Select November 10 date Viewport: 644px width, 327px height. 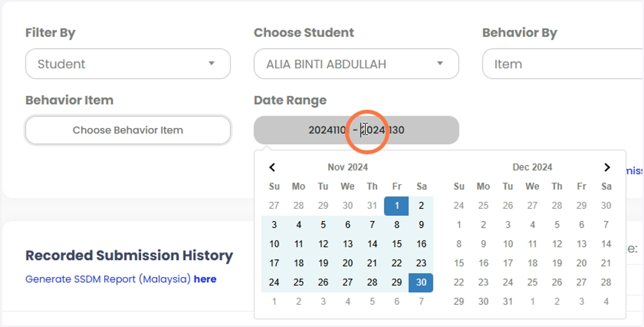tap(274, 244)
